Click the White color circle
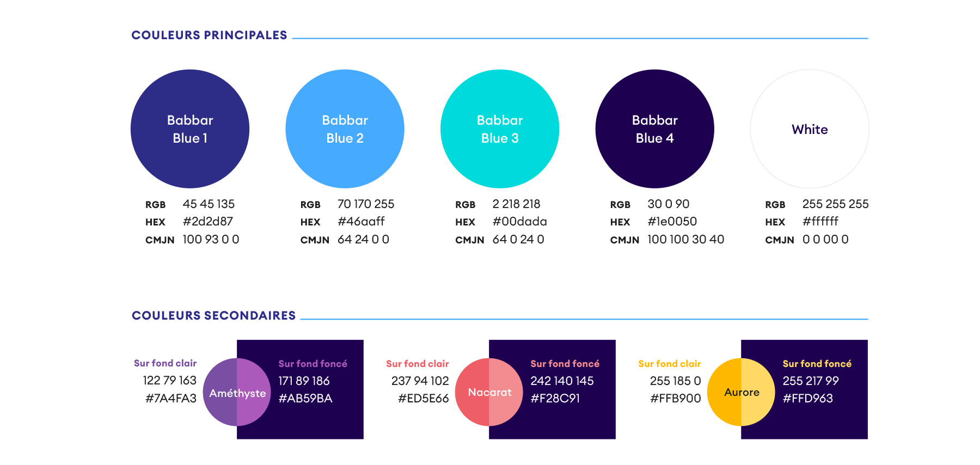The image size is (980, 465). click(810, 129)
